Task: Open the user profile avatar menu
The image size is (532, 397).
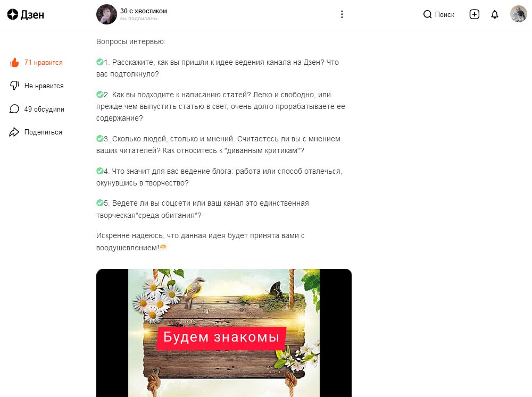Action: (518, 14)
